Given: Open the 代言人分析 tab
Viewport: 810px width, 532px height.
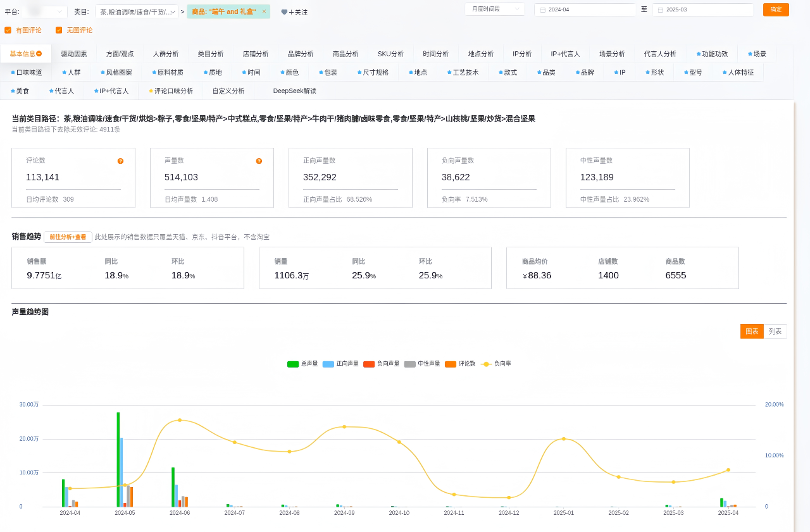Looking at the screenshot, I should click(x=660, y=54).
